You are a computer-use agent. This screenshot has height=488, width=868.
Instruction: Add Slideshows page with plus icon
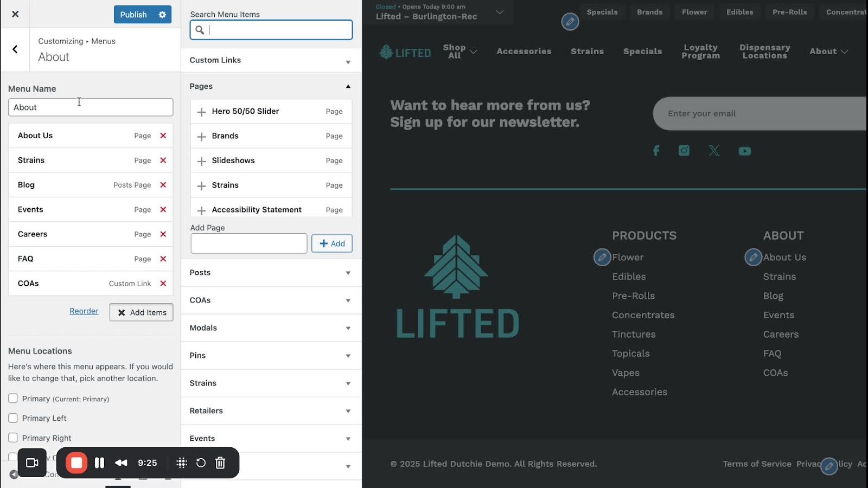tap(201, 162)
